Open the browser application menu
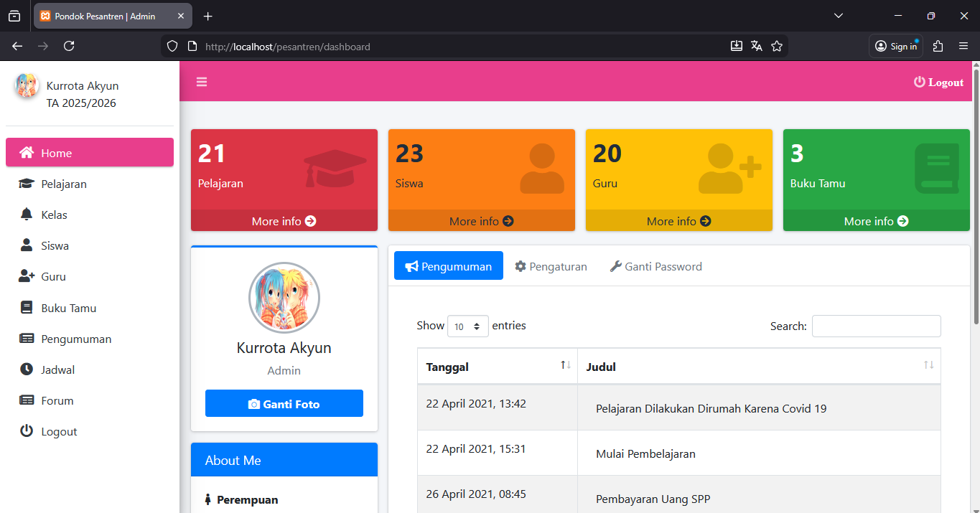980x513 pixels. coord(963,46)
